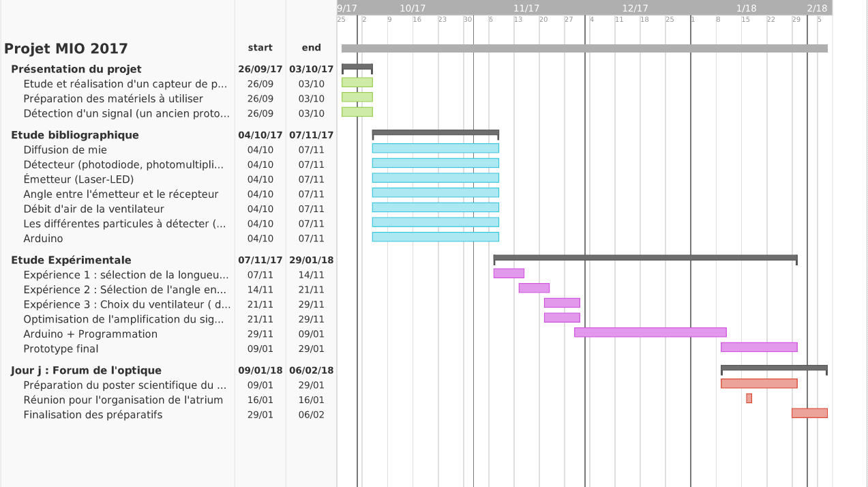868x487 pixels.
Task: Click the 'start' column header
Action: click(260, 48)
